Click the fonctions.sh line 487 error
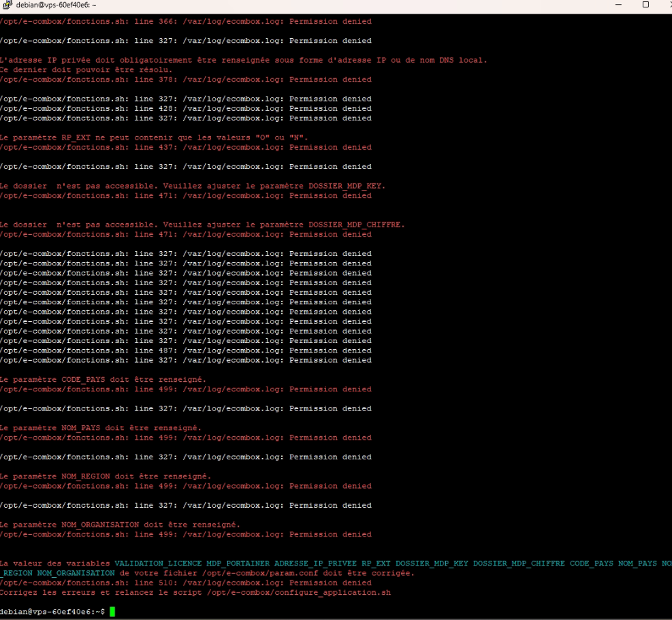 pos(186,350)
